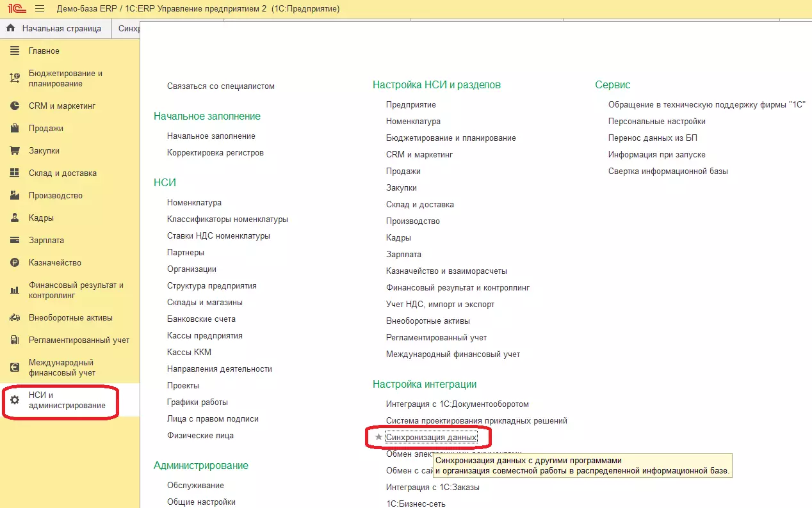Viewport: 812px width, 508px height.
Task: Open Номенклатура under Настройка НСИ и разделов
Action: point(413,122)
